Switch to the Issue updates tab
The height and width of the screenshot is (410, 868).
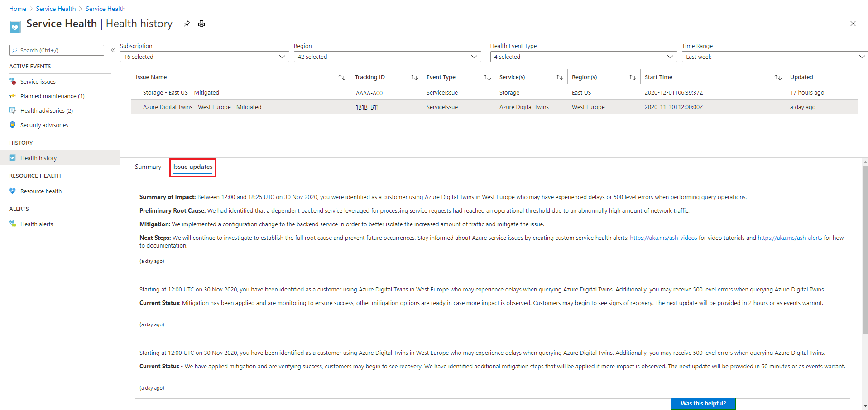pyautogui.click(x=193, y=167)
